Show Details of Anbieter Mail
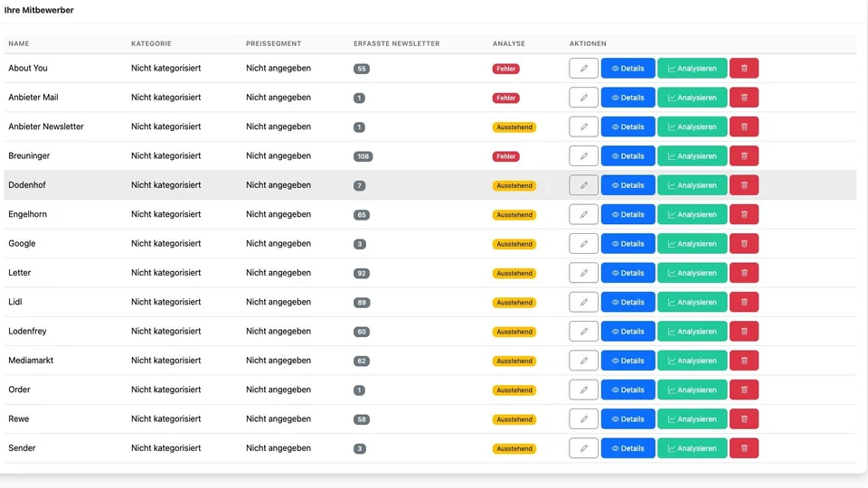 click(x=627, y=98)
